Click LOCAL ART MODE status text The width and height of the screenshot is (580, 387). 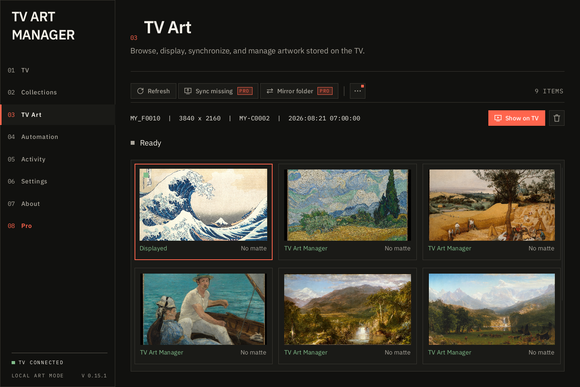click(x=37, y=376)
